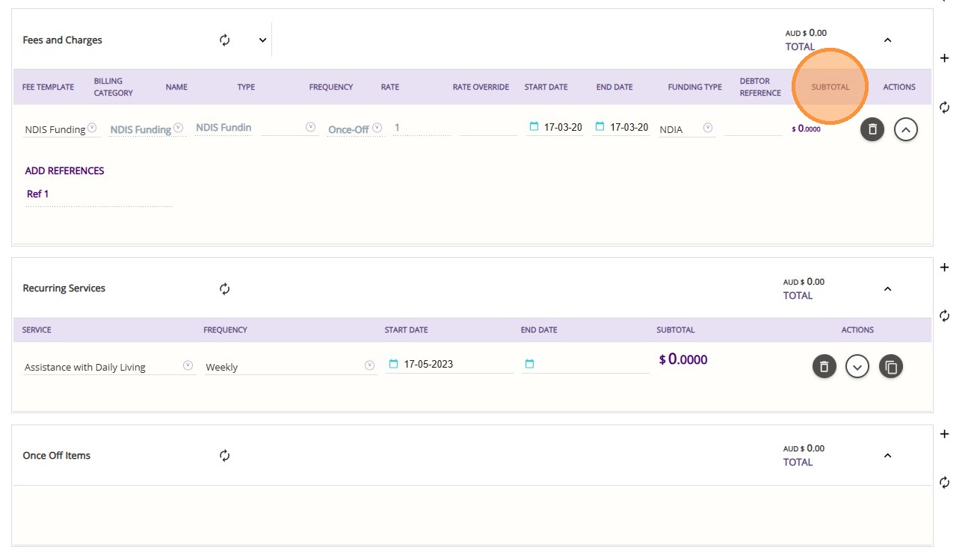Click the Rate Override input field
Image resolution: width=980 pixels, height=547 pixels.
coord(488,128)
